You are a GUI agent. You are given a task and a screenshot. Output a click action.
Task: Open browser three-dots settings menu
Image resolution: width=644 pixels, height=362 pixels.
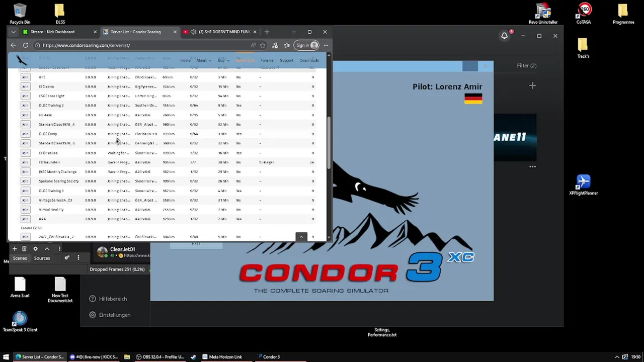(x=326, y=45)
